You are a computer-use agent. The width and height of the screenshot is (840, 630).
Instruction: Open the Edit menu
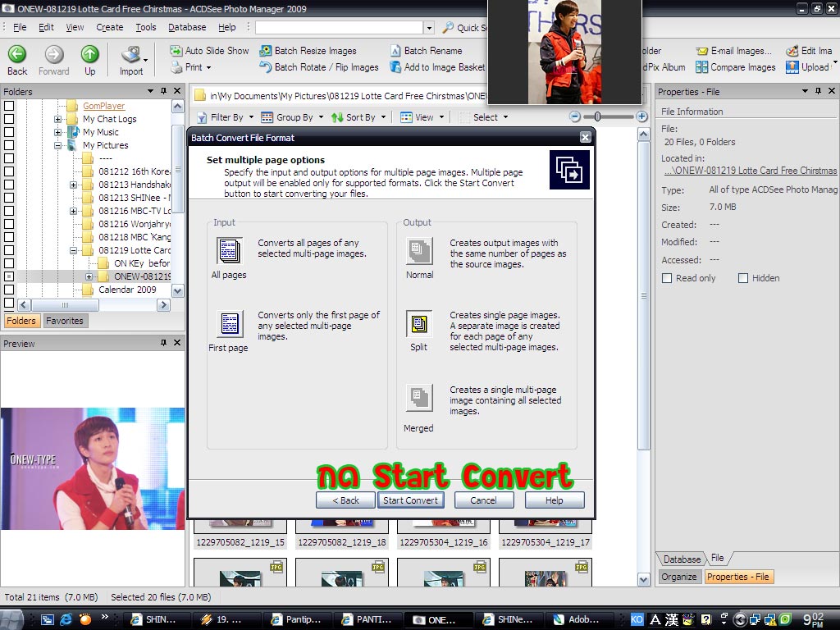click(46, 27)
